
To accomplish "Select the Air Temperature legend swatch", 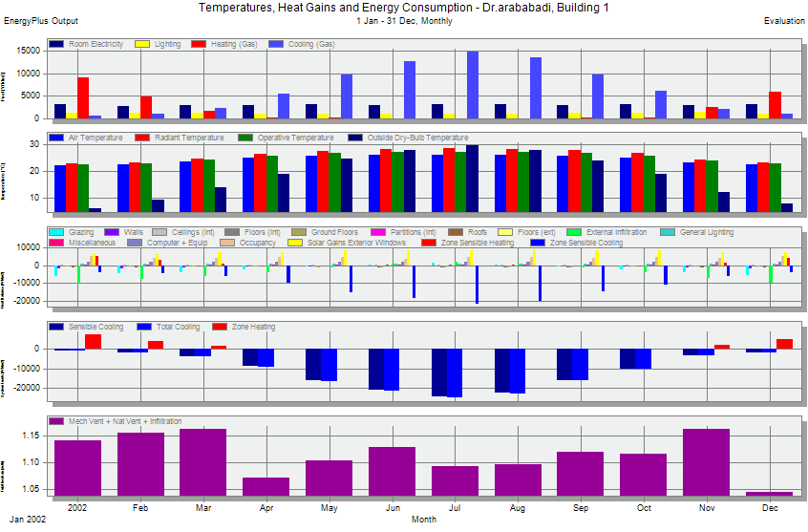I will (x=56, y=138).
